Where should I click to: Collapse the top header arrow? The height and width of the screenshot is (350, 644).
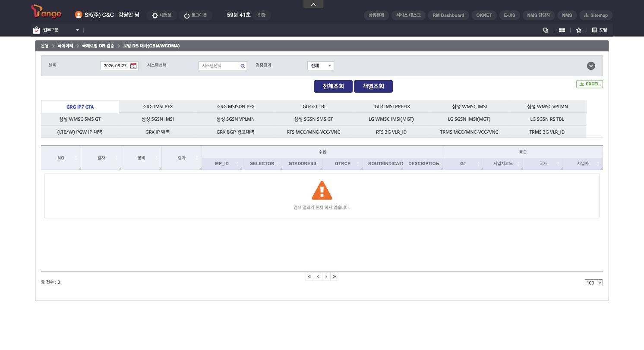coord(313,4)
